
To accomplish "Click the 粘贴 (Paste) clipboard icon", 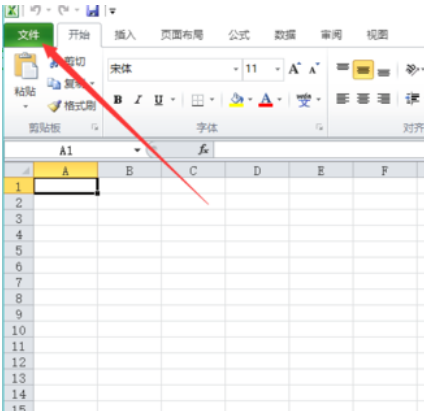I will tap(25, 66).
